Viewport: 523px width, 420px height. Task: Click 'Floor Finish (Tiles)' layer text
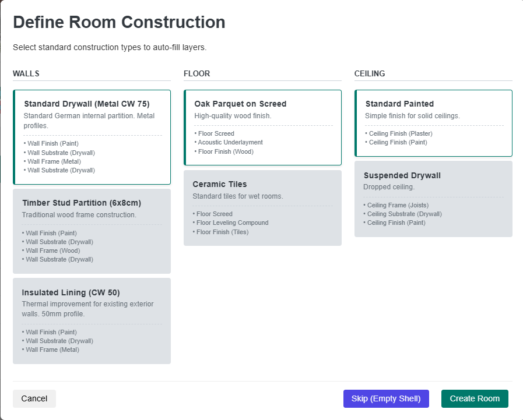tap(220, 232)
